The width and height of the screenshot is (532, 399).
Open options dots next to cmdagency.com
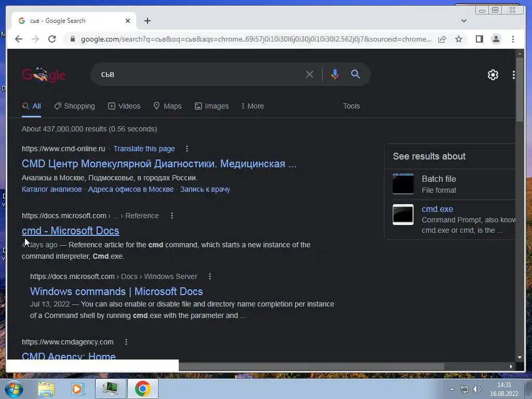[x=126, y=342]
